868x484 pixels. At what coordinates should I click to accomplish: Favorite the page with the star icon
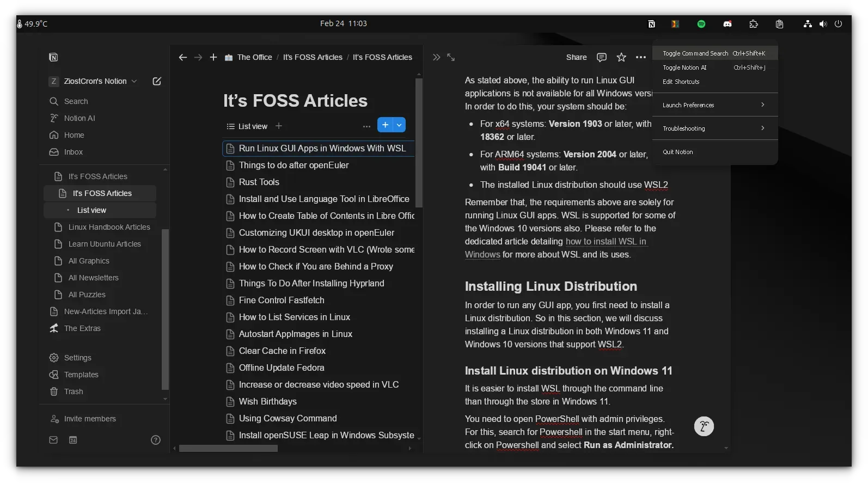point(621,57)
